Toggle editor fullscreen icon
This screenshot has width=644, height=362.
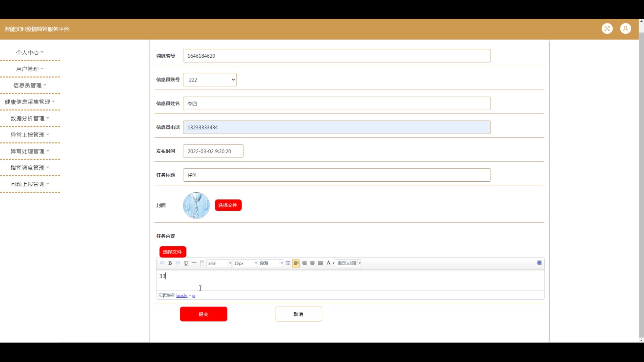(x=539, y=263)
